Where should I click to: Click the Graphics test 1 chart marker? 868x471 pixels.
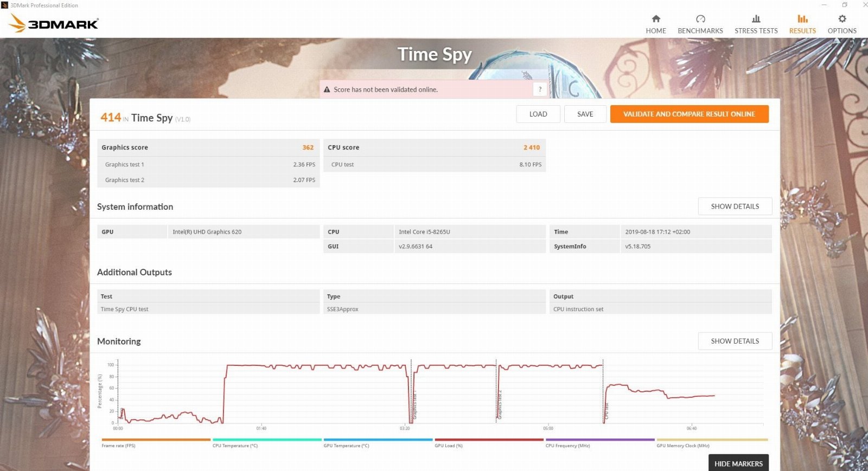pos(414,405)
